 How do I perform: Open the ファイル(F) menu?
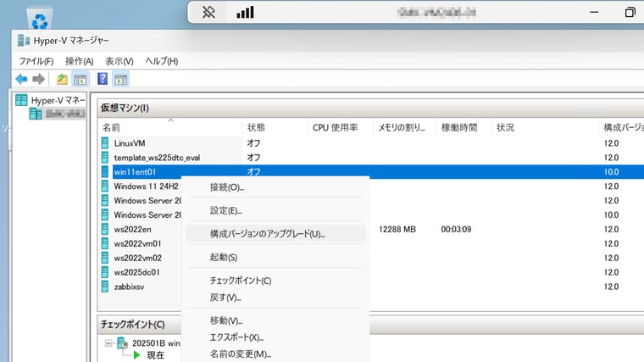tap(36, 61)
